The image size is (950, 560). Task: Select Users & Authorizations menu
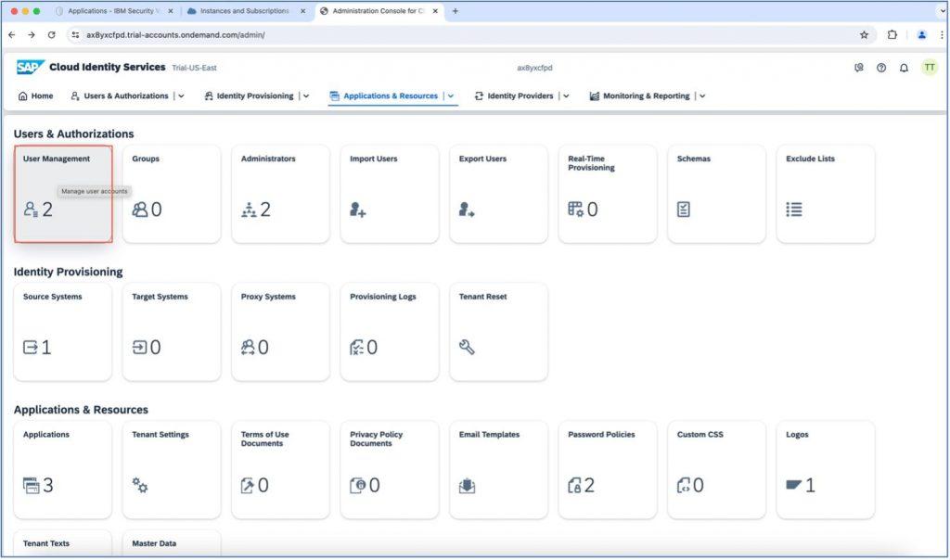pos(120,95)
